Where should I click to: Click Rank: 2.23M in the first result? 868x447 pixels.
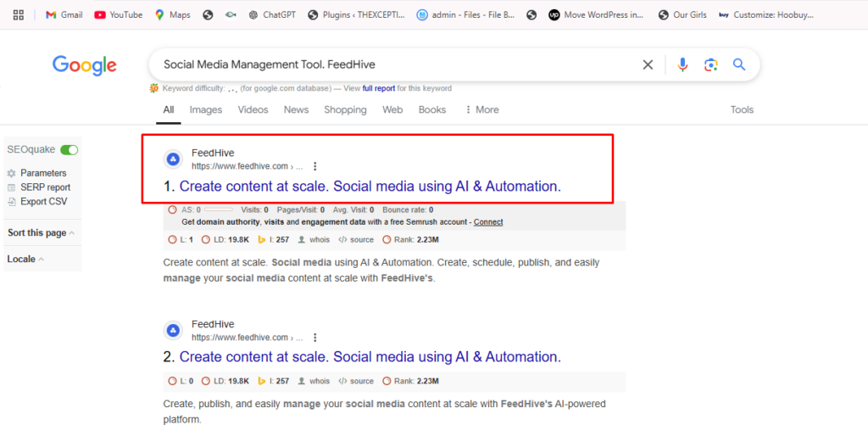[411, 240]
